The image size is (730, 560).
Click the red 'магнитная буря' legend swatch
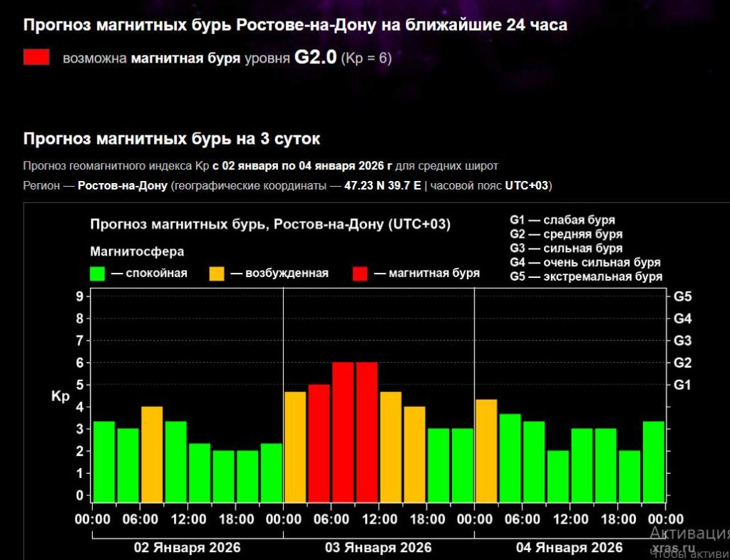(360, 274)
